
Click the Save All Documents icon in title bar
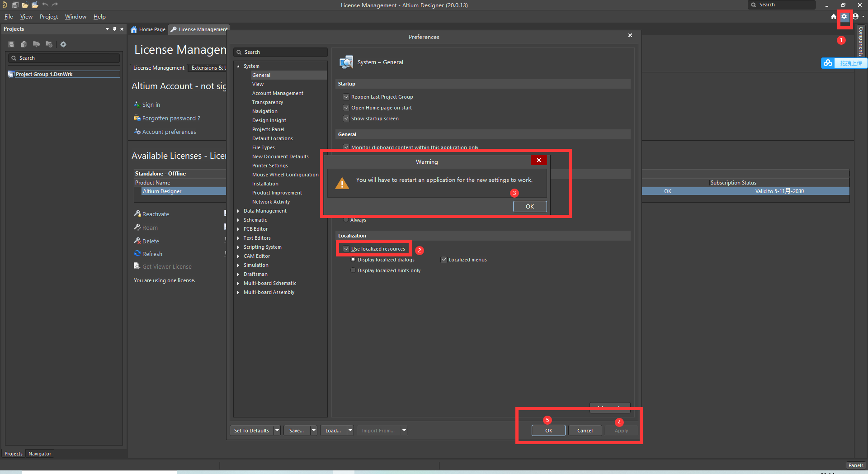click(x=15, y=5)
